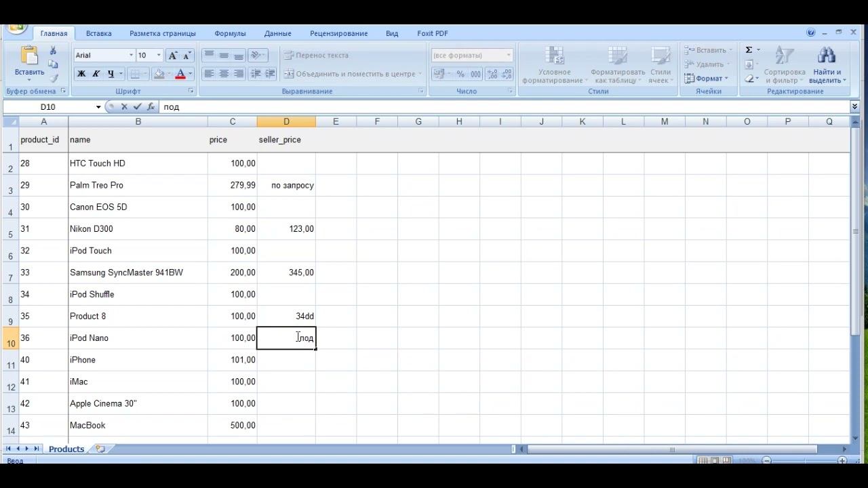Click the fill color bucket icon
The image size is (868, 488).
click(x=159, y=74)
